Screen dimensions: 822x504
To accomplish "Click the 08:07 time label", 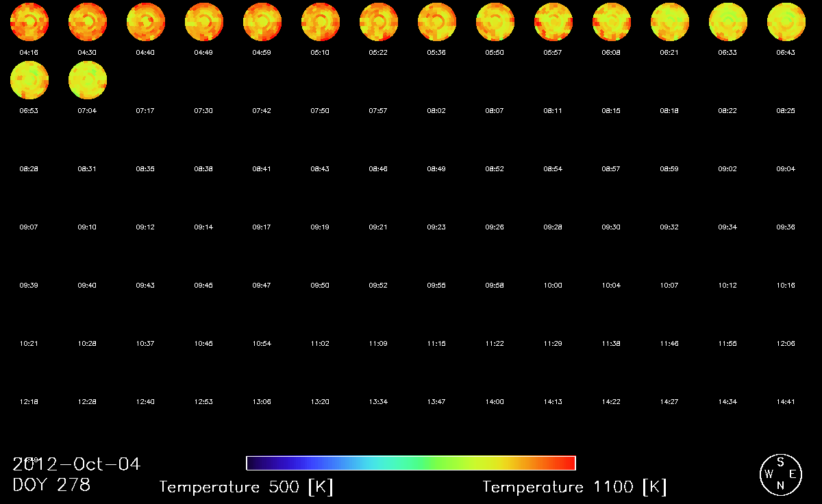I will coord(495,110).
